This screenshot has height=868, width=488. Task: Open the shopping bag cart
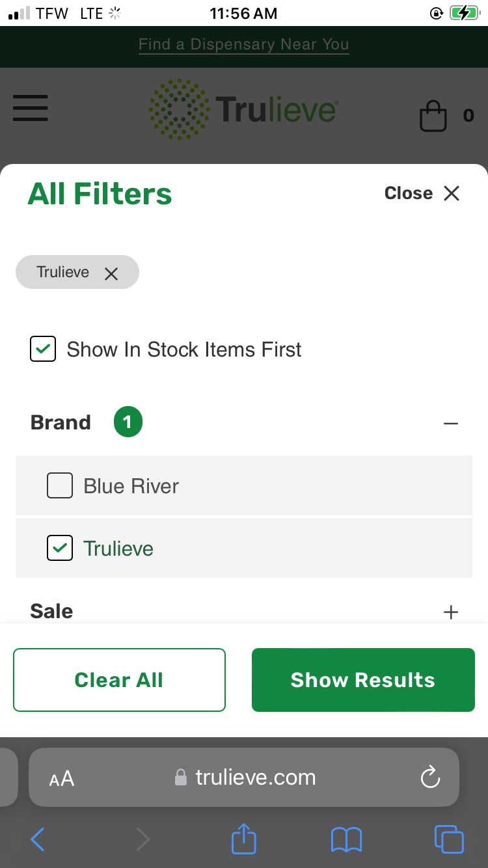433,116
